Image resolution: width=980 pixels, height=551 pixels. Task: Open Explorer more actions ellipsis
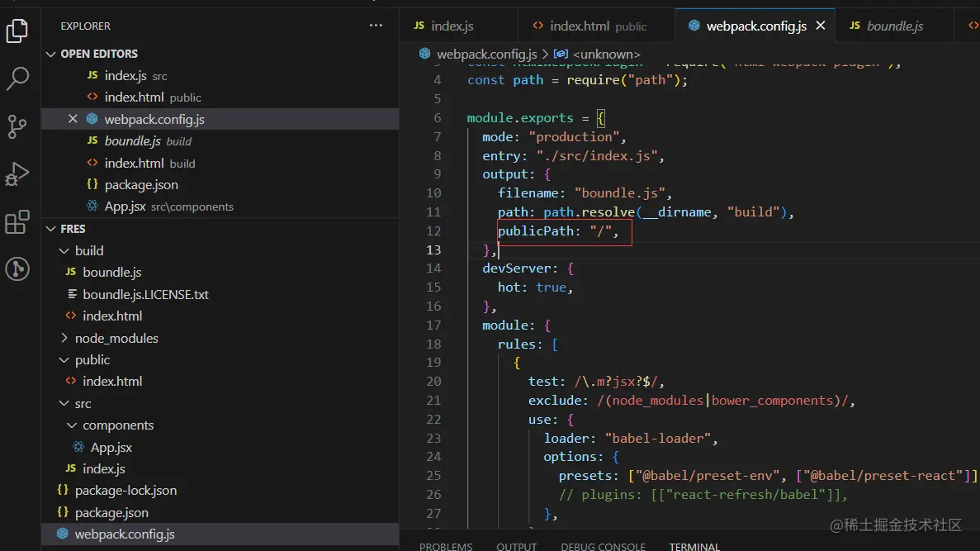[x=376, y=26]
